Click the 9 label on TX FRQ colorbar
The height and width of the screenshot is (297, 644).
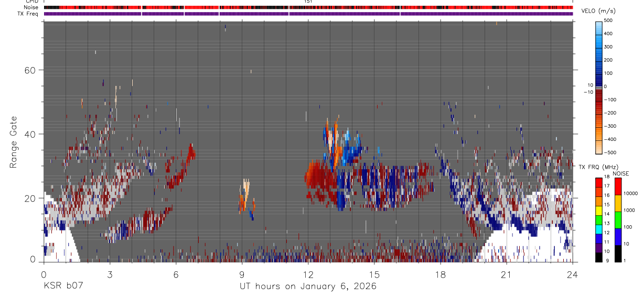click(607, 261)
